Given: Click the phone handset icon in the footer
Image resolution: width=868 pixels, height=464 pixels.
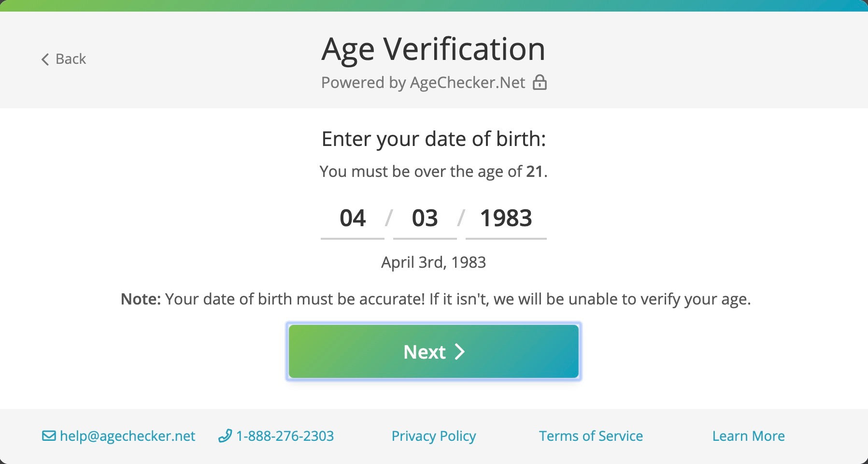Looking at the screenshot, I should (x=225, y=436).
